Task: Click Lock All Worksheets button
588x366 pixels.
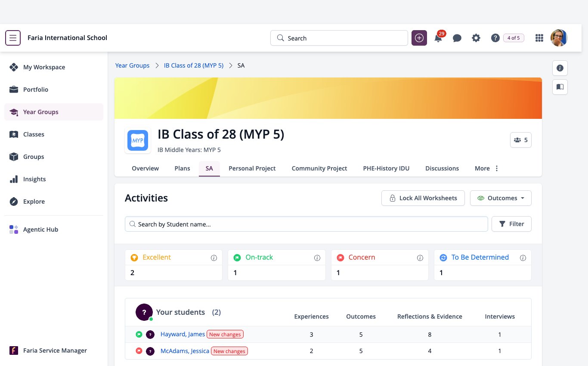Action: point(423,198)
